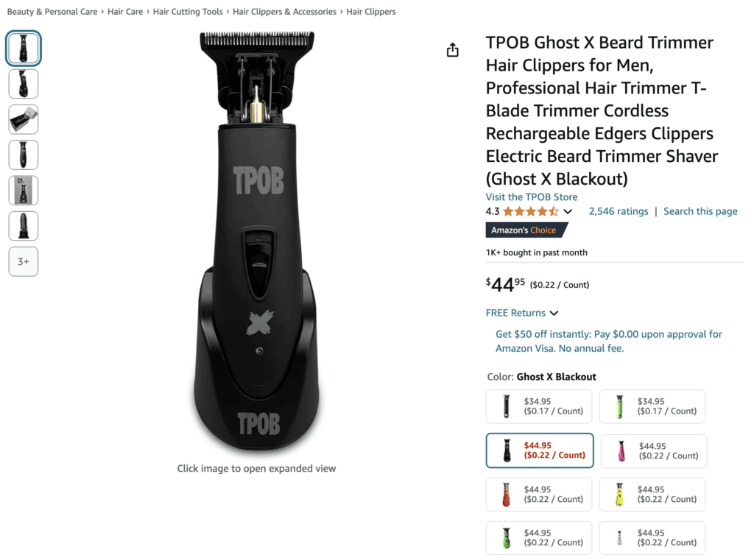754x560 pixels.
Task: Open the Hair Care breadcrumb
Action: point(125,12)
